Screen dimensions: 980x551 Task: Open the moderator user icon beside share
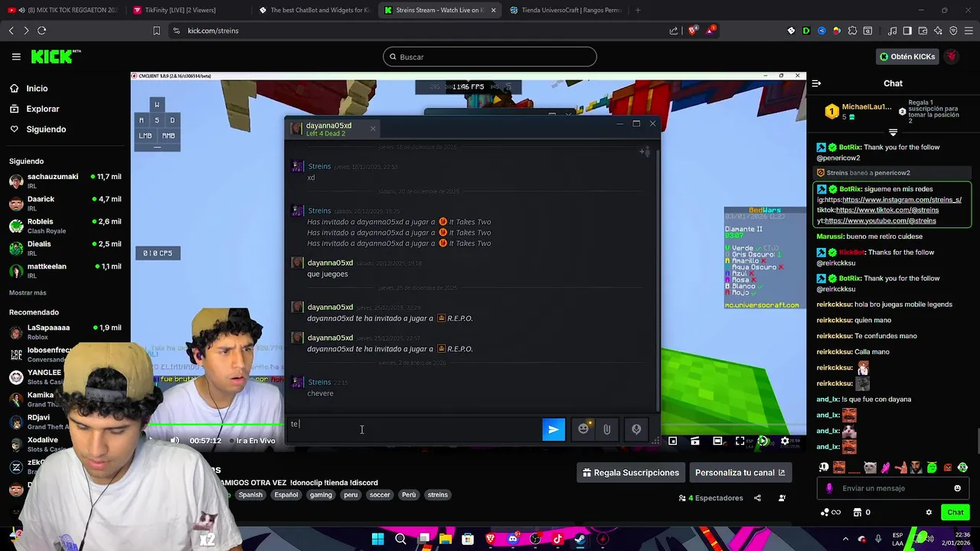pyautogui.click(x=782, y=498)
